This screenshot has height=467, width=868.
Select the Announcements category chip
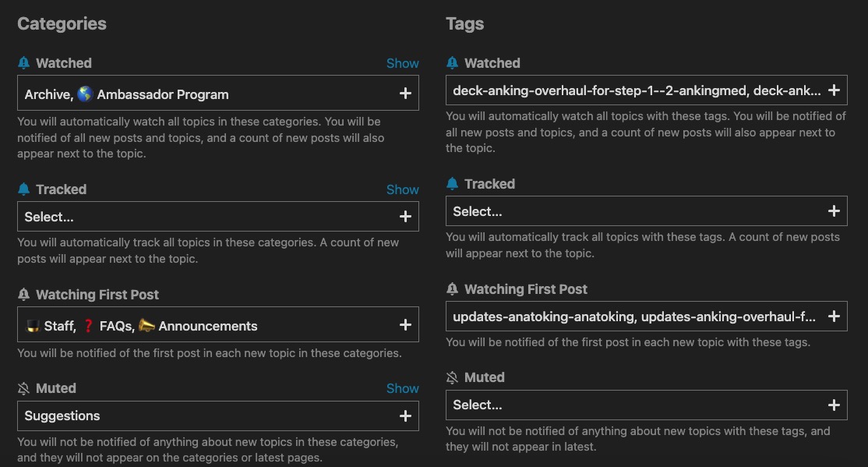[199, 326]
